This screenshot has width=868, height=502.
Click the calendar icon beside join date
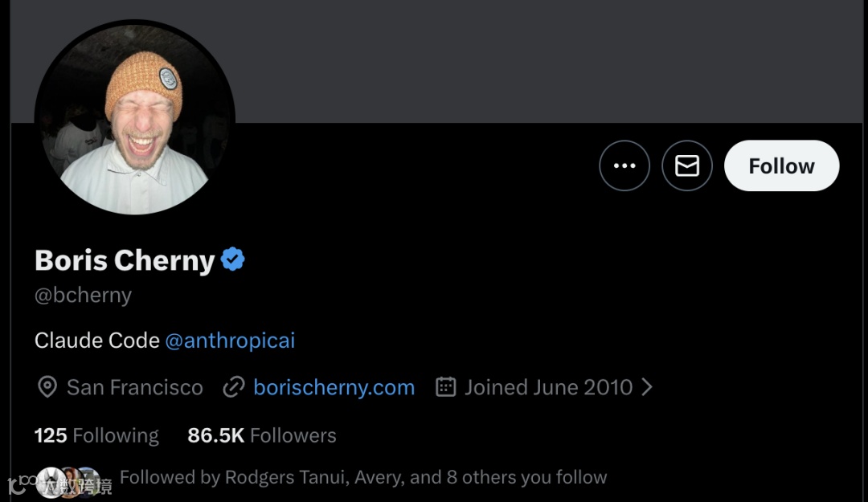click(445, 387)
